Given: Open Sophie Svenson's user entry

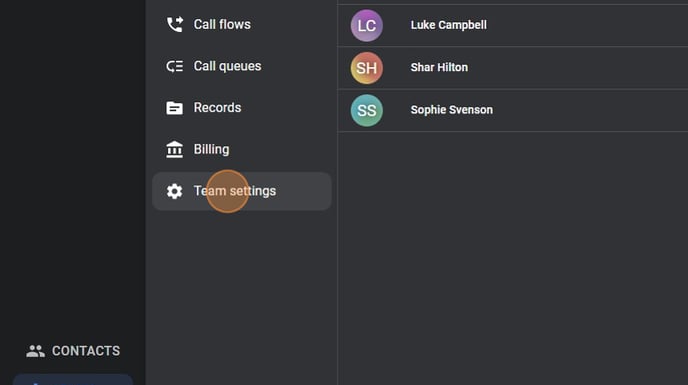Looking at the screenshot, I should [512, 110].
